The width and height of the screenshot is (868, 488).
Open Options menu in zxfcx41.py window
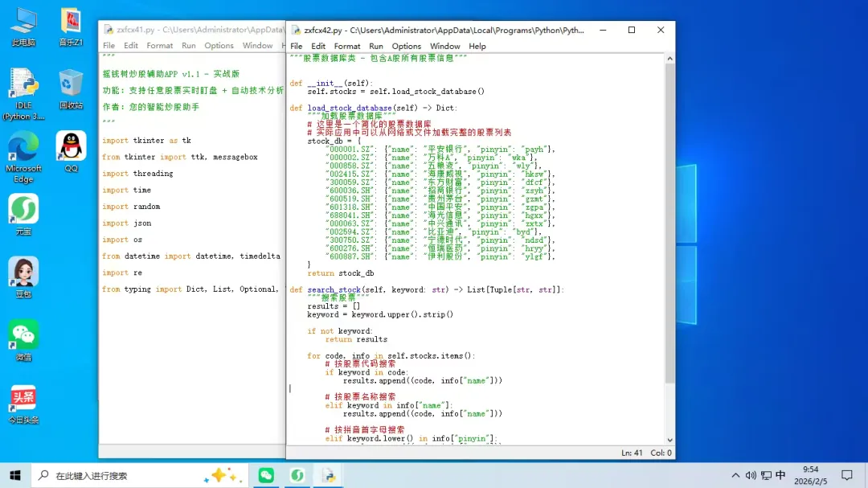point(219,45)
